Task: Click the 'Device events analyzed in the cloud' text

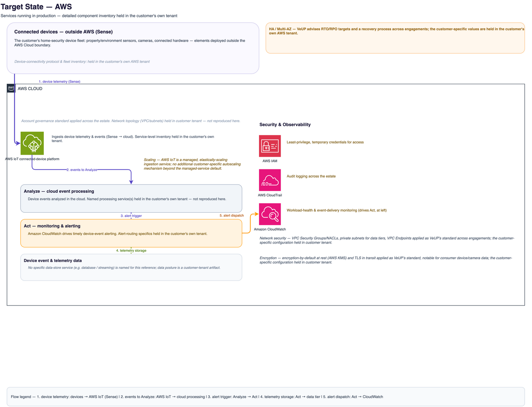Action: [127, 199]
